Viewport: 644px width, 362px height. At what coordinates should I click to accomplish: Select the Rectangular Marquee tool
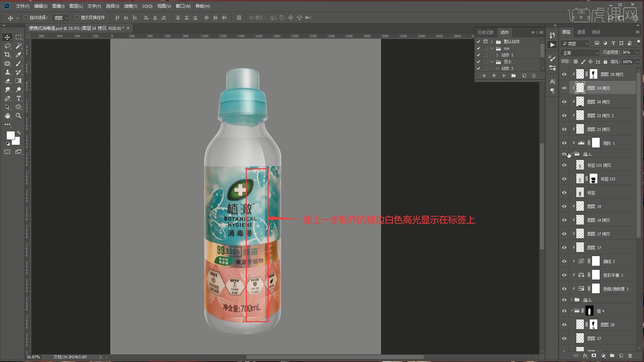click(x=19, y=37)
